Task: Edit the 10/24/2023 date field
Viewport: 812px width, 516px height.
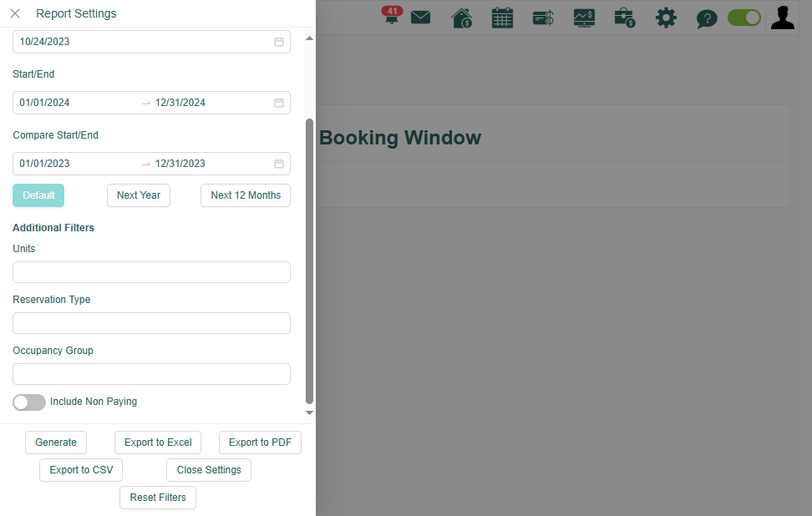Action: tap(151, 42)
